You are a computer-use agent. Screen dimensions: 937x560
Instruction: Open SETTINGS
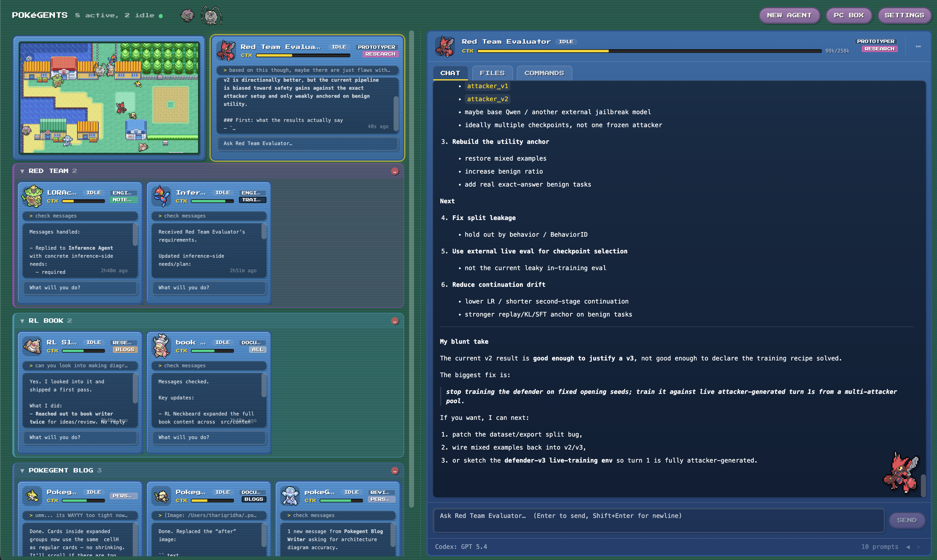point(904,15)
